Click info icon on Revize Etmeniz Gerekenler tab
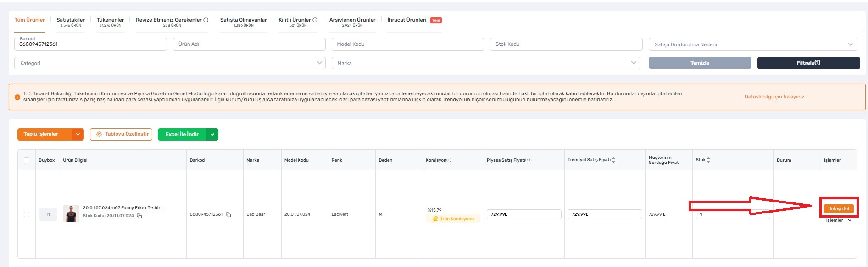868x267 pixels. [x=206, y=20]
